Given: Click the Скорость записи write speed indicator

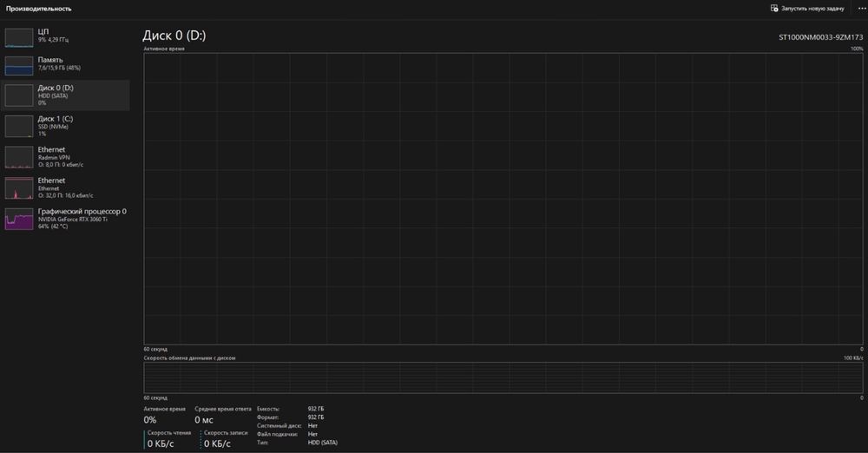Looking at the screenshot, I should click(224, 439).
